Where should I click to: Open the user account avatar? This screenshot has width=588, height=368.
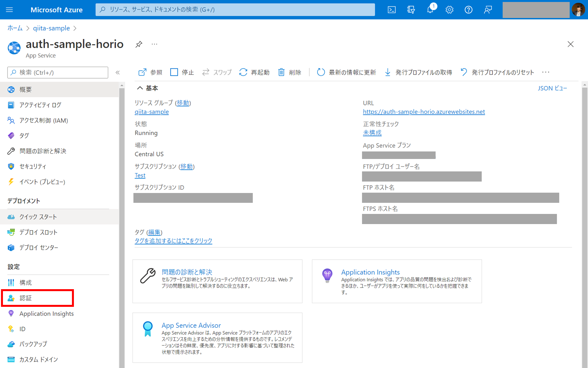click(x=578, y=10)
